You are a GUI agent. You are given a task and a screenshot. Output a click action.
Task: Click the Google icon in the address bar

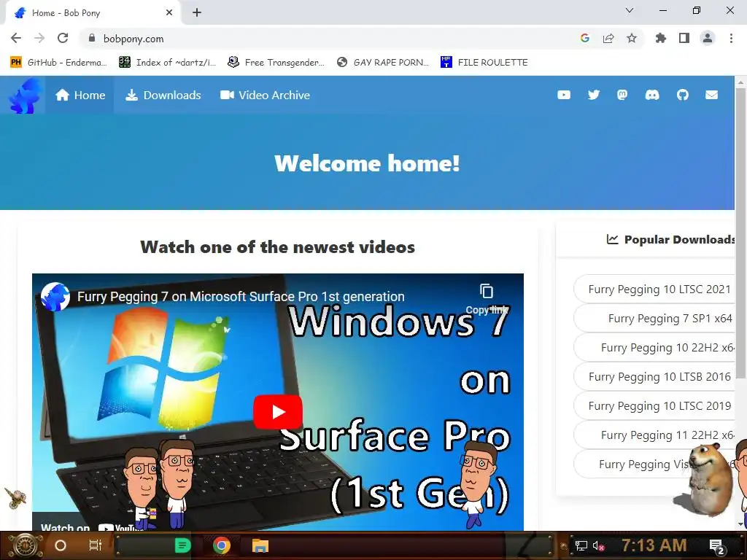pos(585,38)
